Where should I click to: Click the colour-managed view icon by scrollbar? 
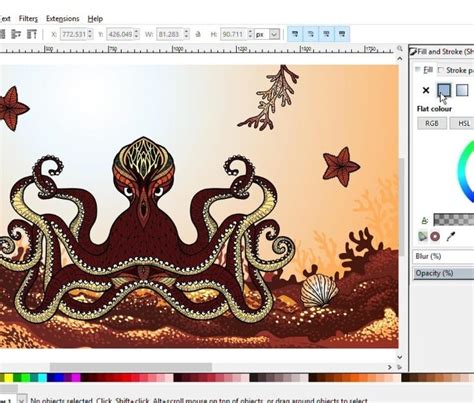point(400,367)
